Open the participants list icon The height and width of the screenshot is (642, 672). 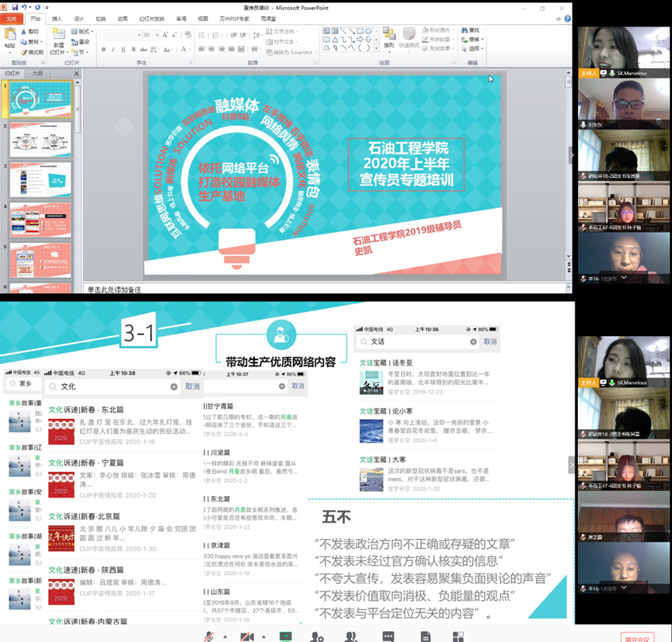coord(351,636)
